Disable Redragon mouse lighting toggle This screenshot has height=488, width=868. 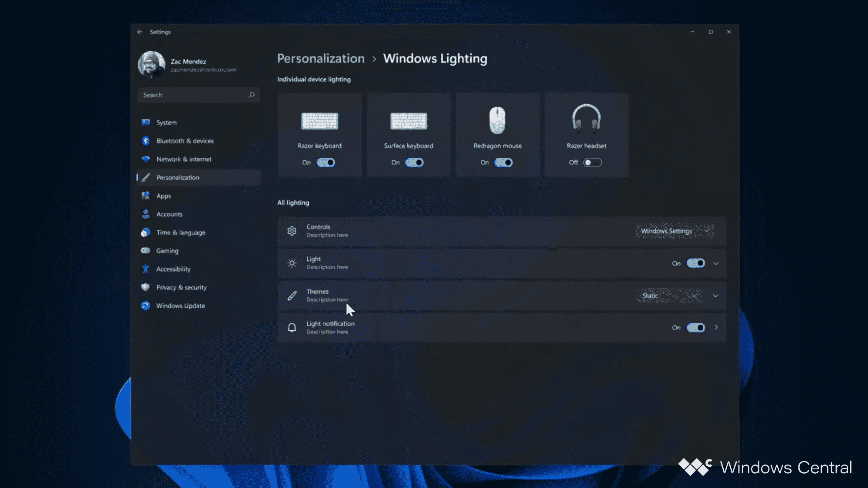coord(503,163)
